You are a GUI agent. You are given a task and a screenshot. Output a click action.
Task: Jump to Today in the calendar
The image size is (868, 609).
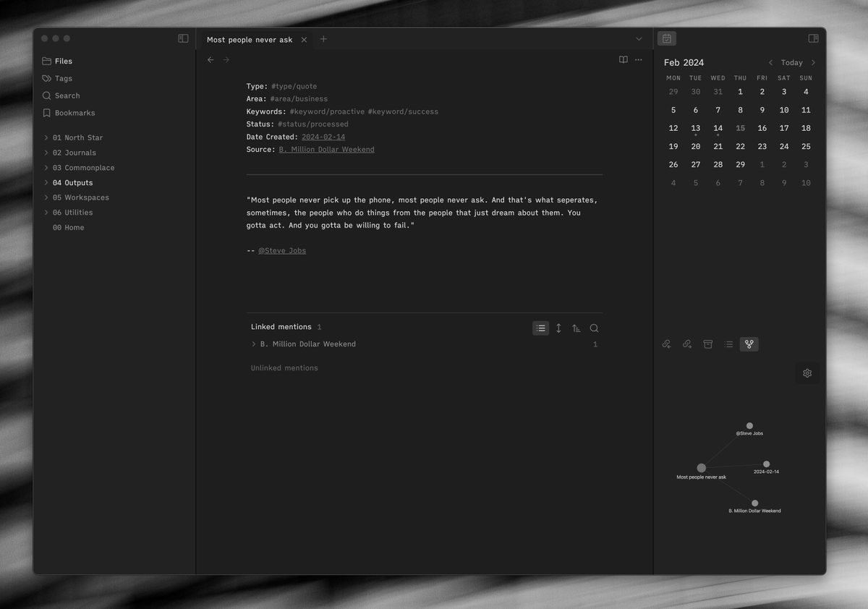[792, 63]
